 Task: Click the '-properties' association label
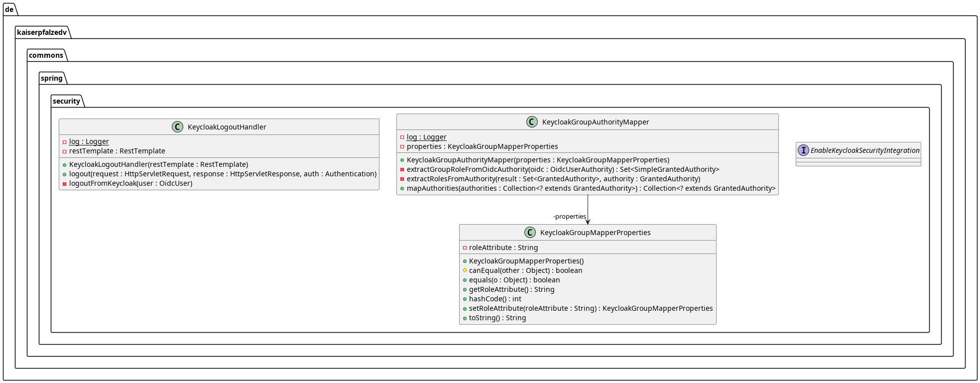[x=570, y=217]
